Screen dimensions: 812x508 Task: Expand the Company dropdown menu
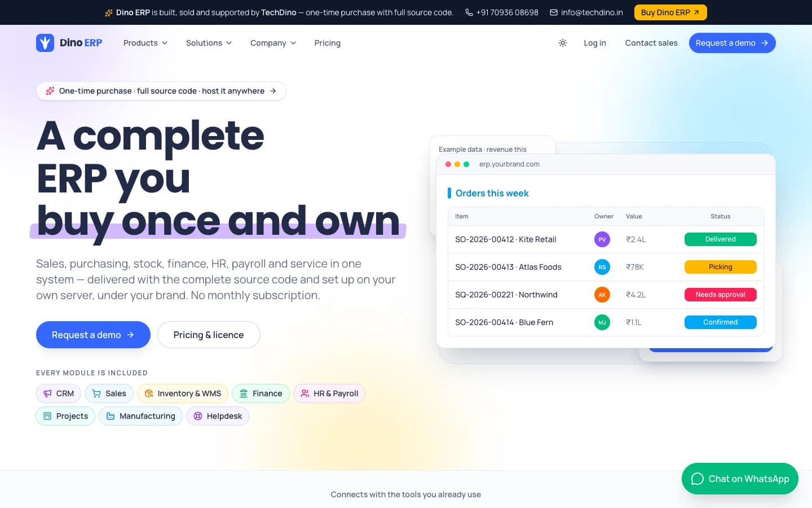tap(273, 43)
